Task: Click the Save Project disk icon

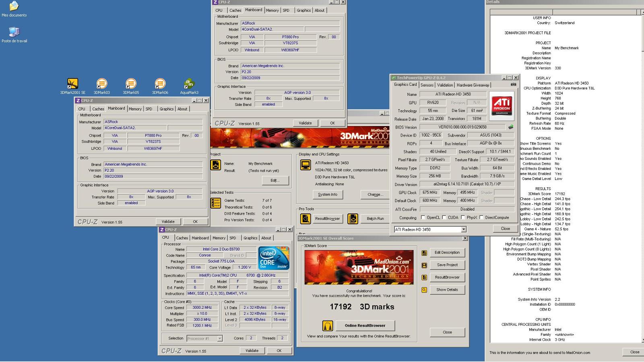Action: pyautogui.click(x=424, y=265)
